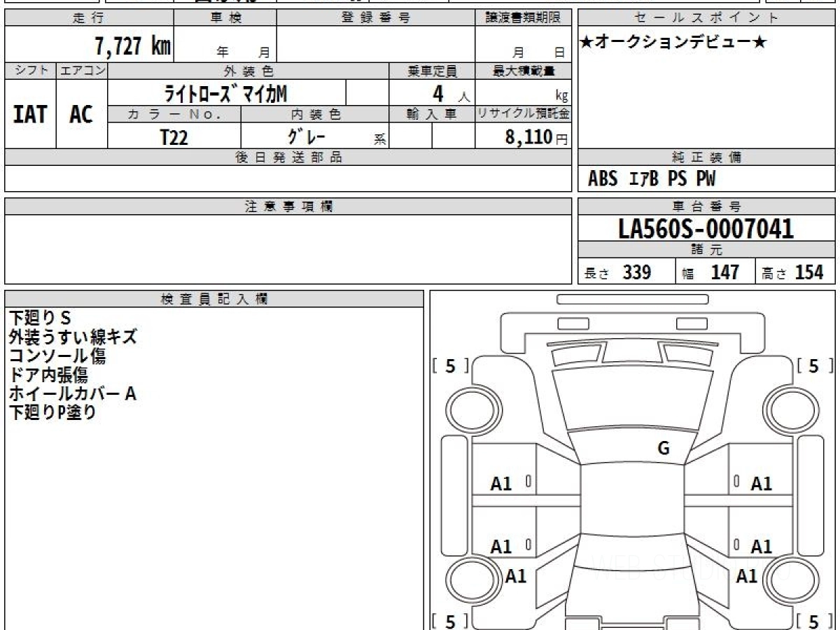Click the 下廻りS inspector note
840x630 pixels.
tap(40, 318)
